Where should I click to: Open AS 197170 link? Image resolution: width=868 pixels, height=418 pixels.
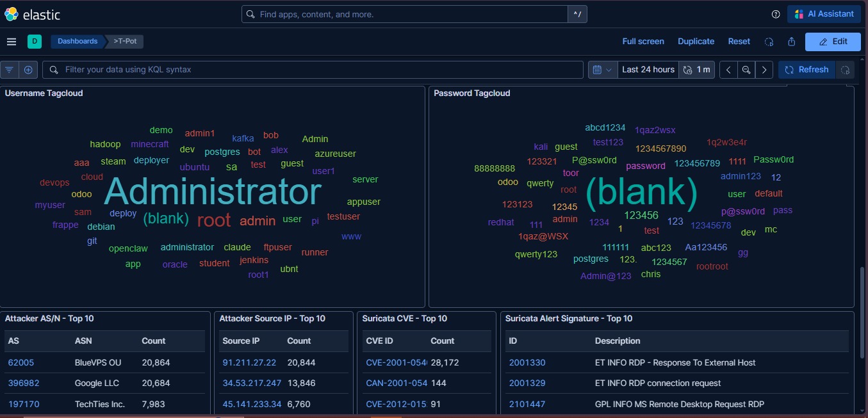(x=24, y=405)
